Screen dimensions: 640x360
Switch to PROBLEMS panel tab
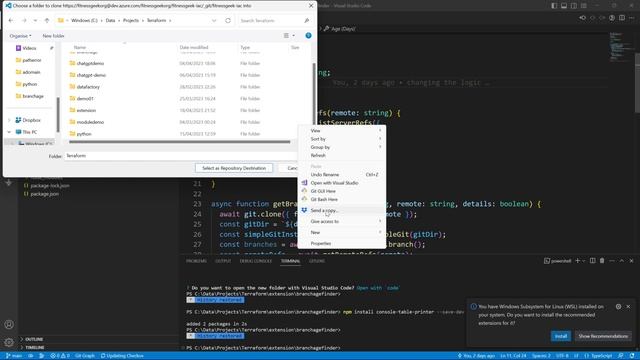pyautogui.click(x=196, y=261)
